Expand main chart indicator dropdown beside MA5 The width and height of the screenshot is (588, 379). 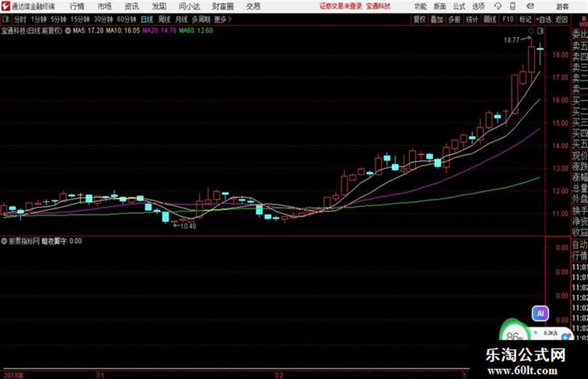click(68, 30)
